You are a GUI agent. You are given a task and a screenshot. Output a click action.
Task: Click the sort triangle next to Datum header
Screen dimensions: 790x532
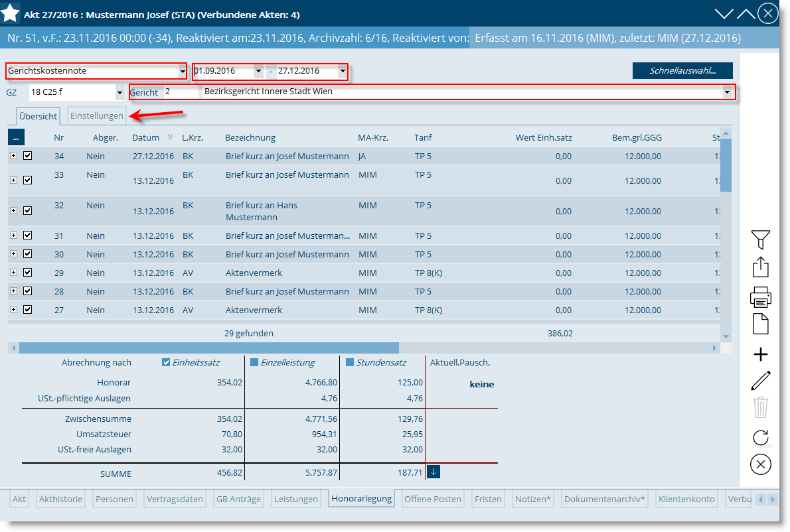(x=171, y=137)
